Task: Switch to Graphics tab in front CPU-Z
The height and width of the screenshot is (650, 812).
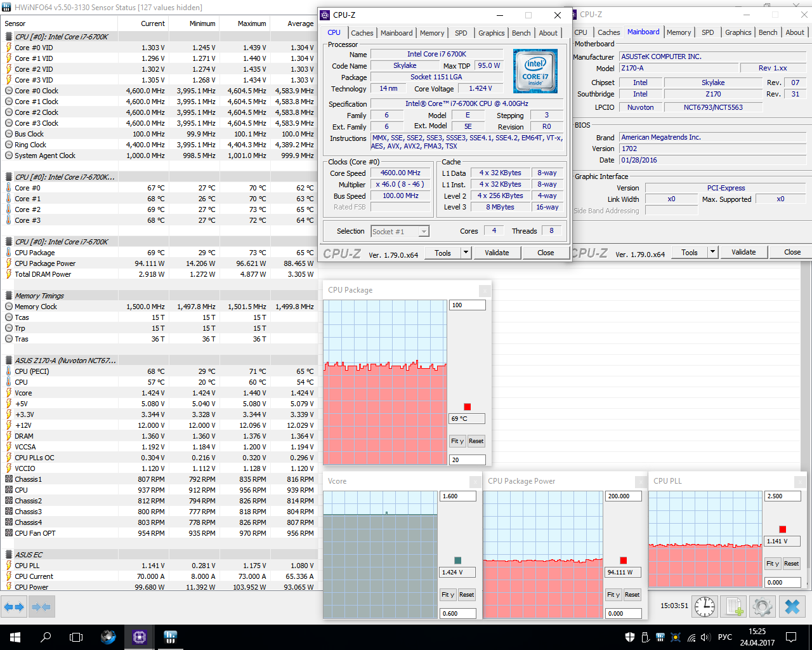Action: (492, 33)
